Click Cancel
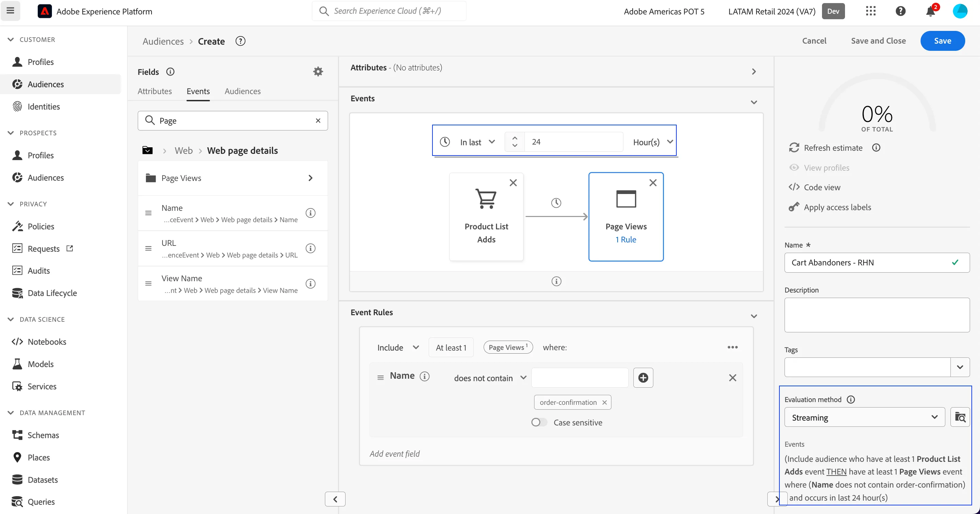The width and height of the screenshot is (980, 514). pos(814,41)
